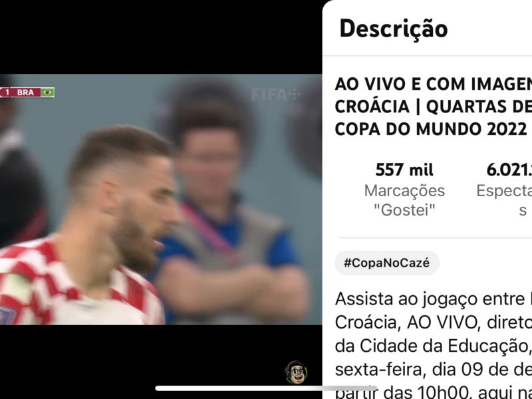
Task: Tap the Cazé channel watermark avatar
Action: 296,372
